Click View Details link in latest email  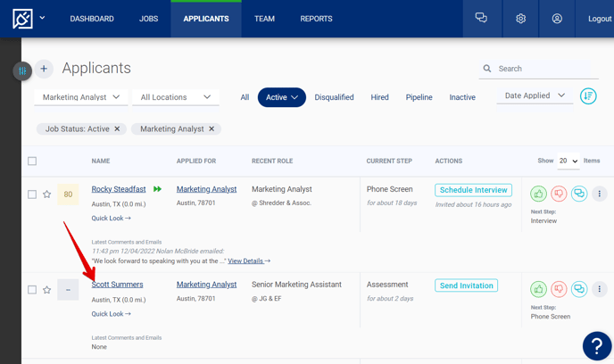[249, 261]
